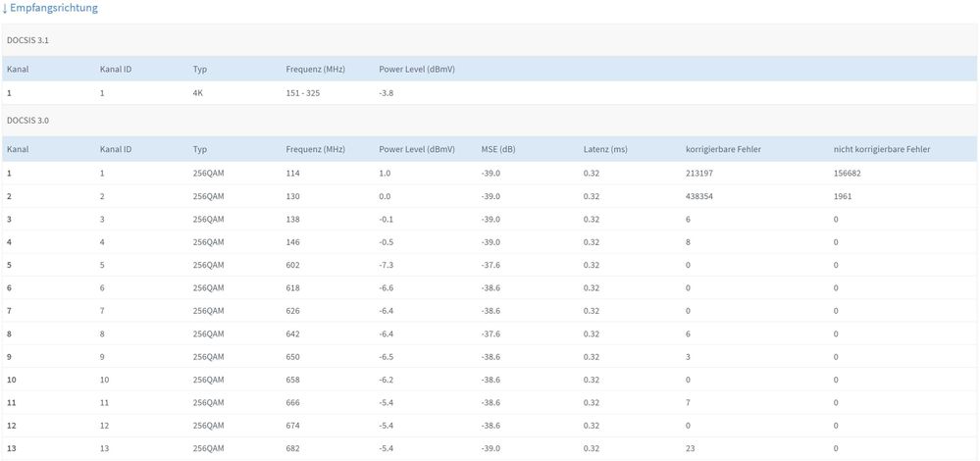Click frequency 682 in channel 13 row
Viewport: 980px width, 461px height.
click(293, 448)
